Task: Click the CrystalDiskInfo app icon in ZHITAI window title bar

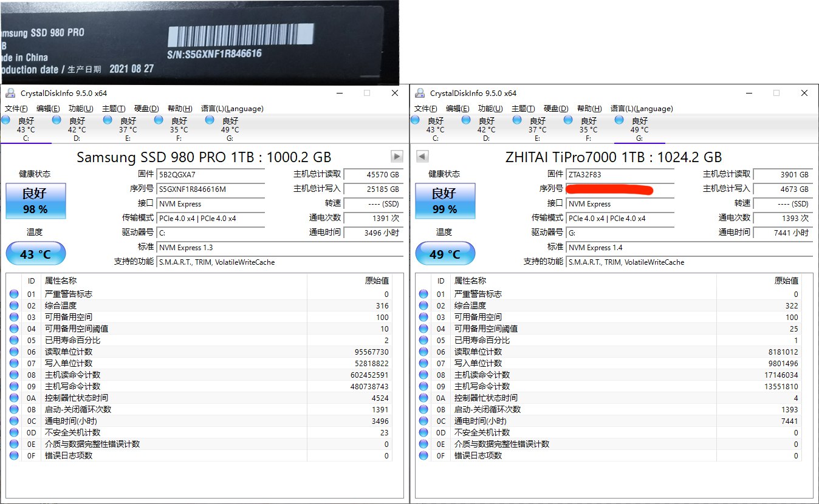Action: pyautogui.click(x=420, y=93)
